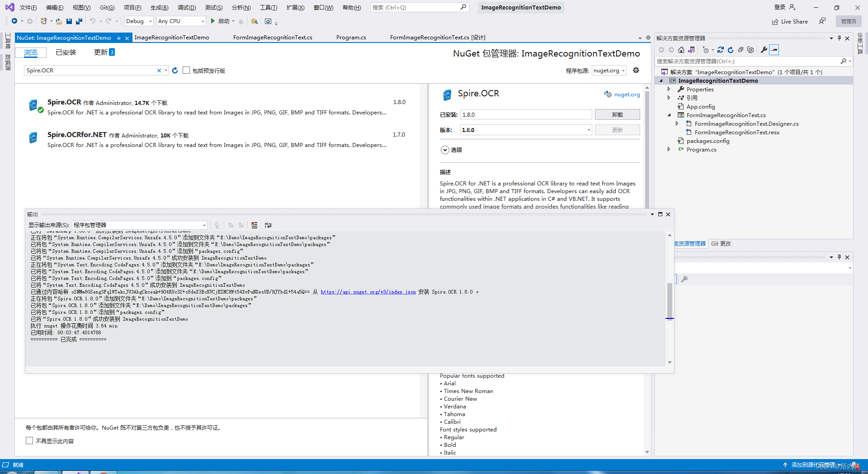Click the green start debugging play icon
Screen dimensions: 868x474
click(x=212, y=21)
